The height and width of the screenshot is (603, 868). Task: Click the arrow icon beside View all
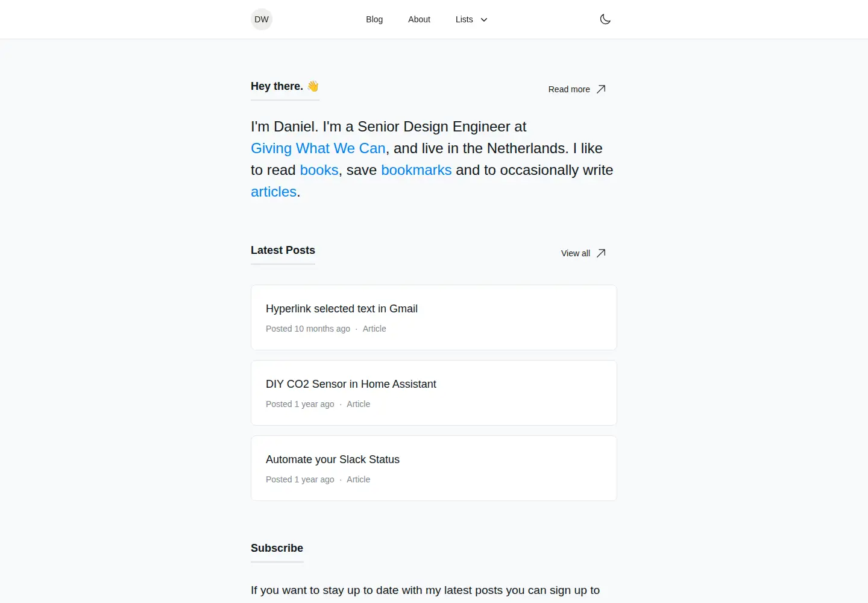click(x=601, y=253)
